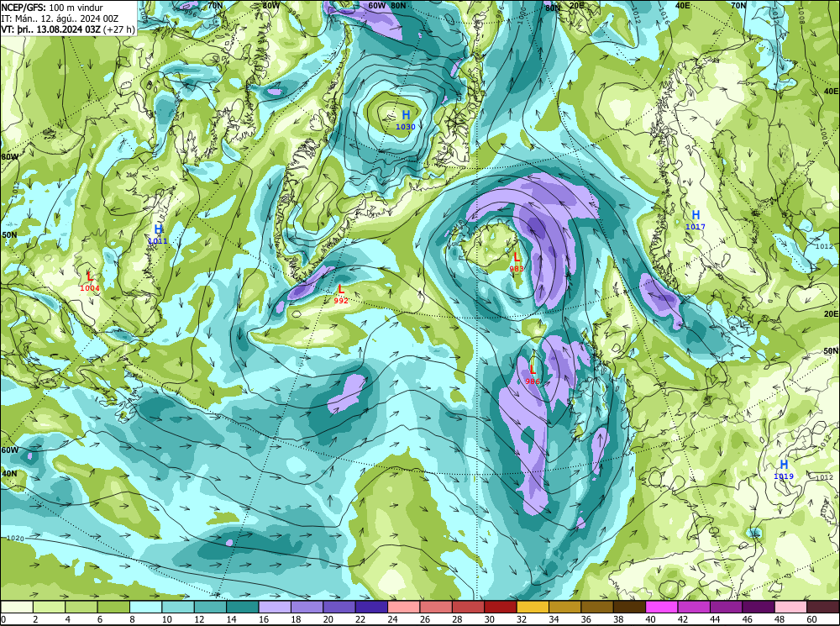Select the 18–20 legend color swatch
Viewport: 840px width, 626px height.
pos(307,607)
